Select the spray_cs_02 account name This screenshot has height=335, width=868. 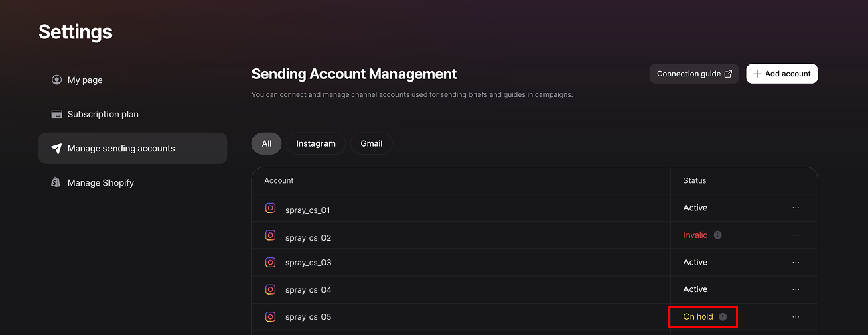pyautogui.click(x=308, y=238)
